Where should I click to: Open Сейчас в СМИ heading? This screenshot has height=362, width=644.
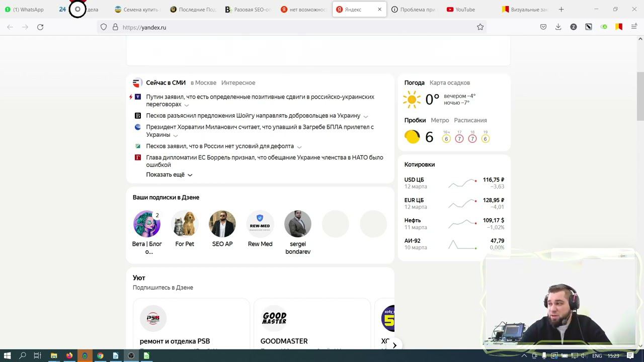click(166, 82)
